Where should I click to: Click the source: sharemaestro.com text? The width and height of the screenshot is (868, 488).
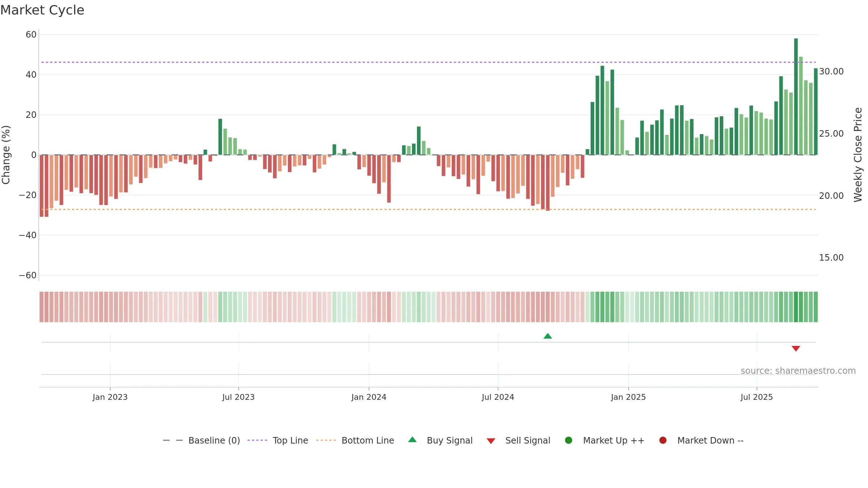(798, 371)
